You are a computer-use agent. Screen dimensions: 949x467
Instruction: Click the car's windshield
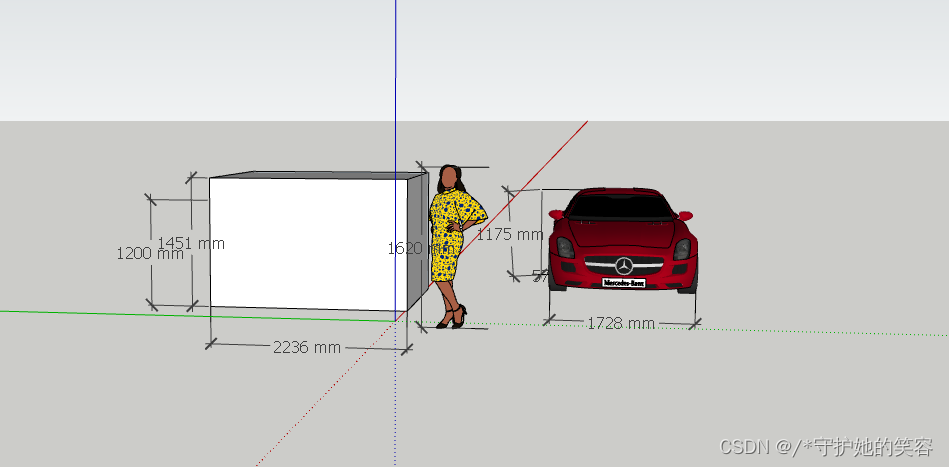(622, 207)
